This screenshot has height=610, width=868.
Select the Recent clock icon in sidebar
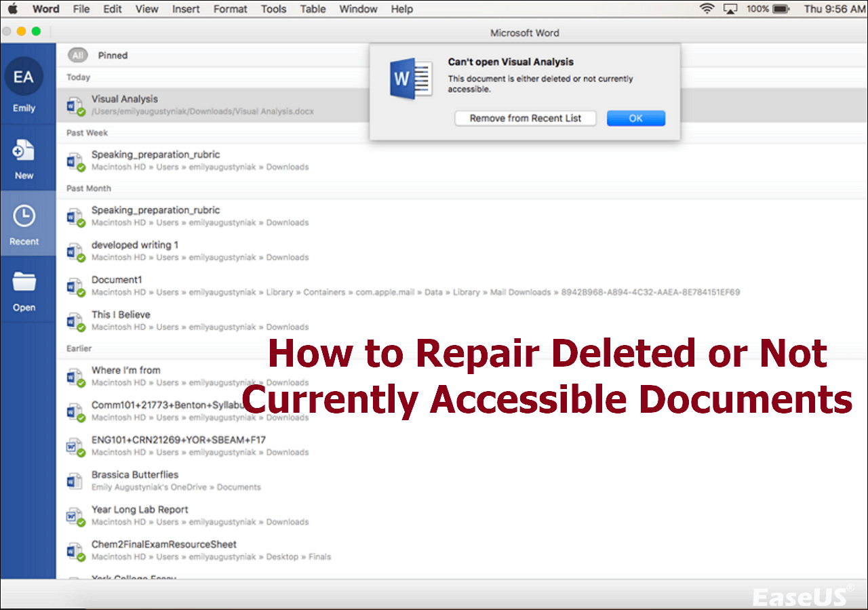[x=24, y=216]
